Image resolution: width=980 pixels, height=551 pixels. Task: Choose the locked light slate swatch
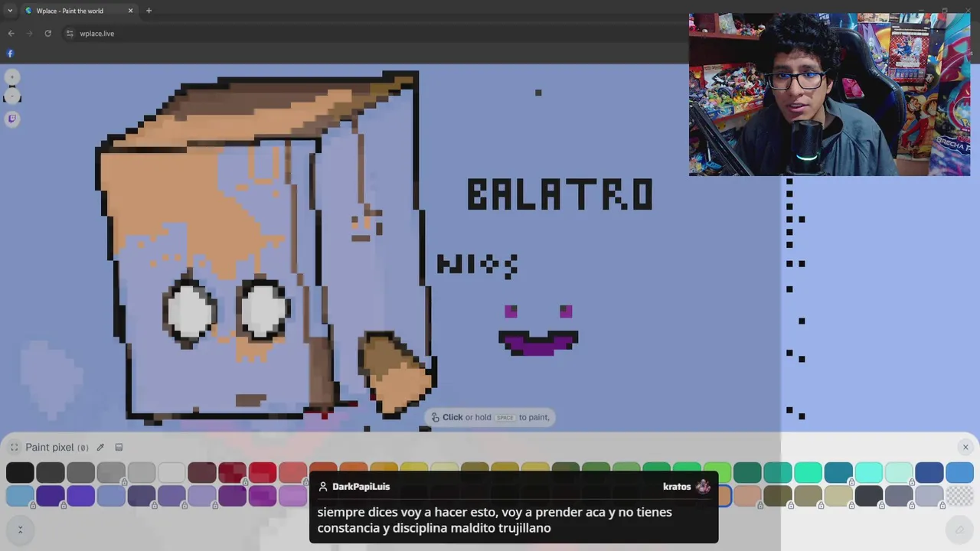(x=929, y=496)
